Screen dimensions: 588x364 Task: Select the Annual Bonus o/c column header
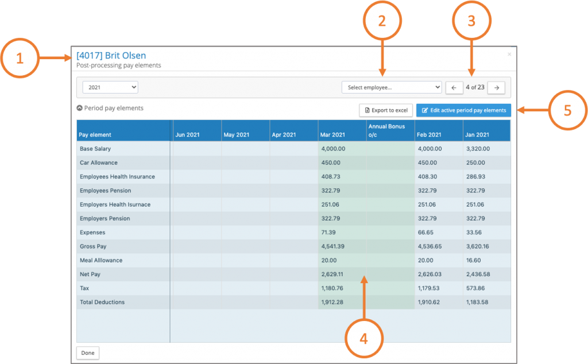(386, 130)
